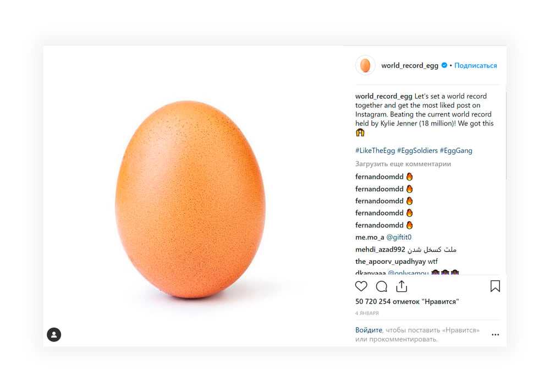Click the share arrow icon
Image resolution: width=550 pixels, height=392 pixels.
coord(402,286)
